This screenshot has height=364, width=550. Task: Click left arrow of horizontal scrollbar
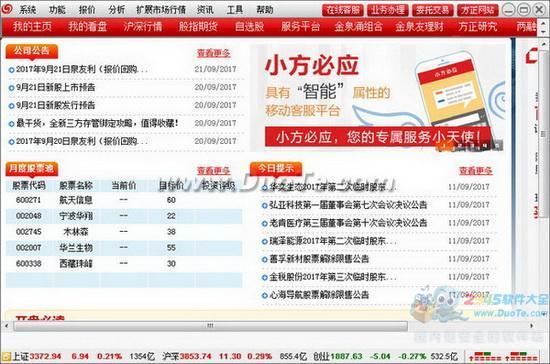point(6,326)
